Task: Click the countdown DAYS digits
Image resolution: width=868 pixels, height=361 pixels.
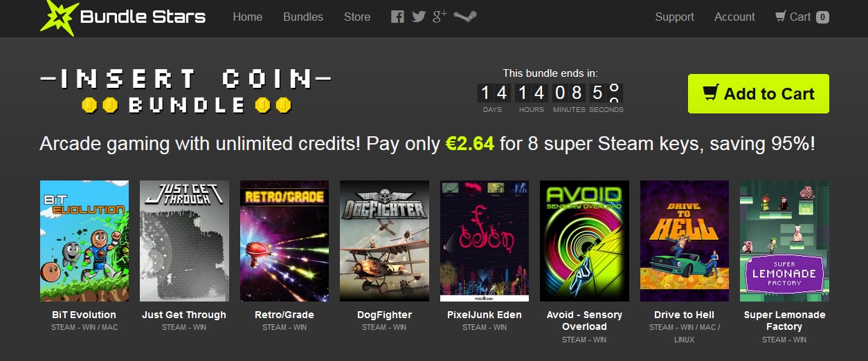Action: click(x=493, y=93)
